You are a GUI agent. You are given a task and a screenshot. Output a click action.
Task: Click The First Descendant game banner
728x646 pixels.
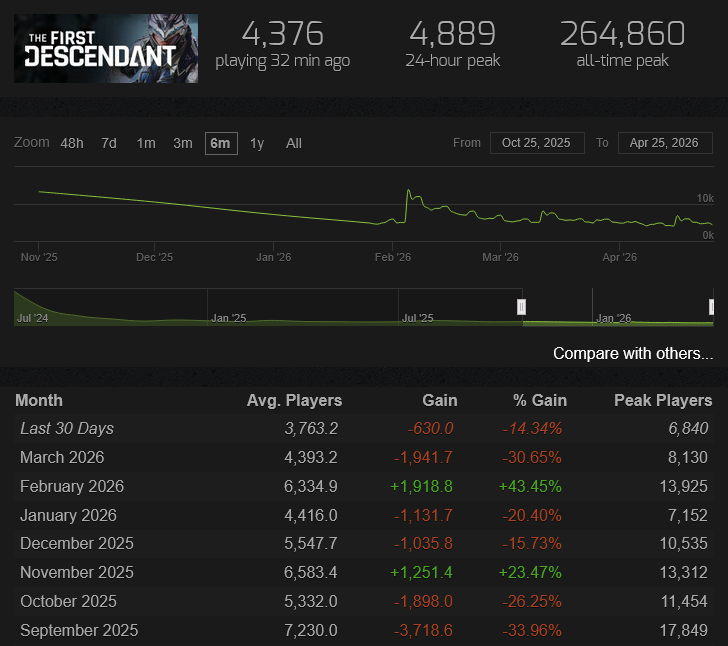106,48
